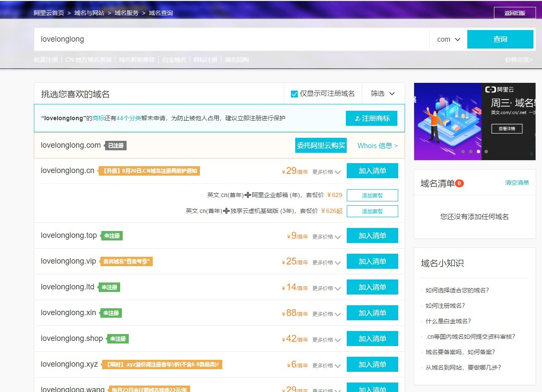
Task: Click the 注册商标 trademark button
Action: point(371,118)
